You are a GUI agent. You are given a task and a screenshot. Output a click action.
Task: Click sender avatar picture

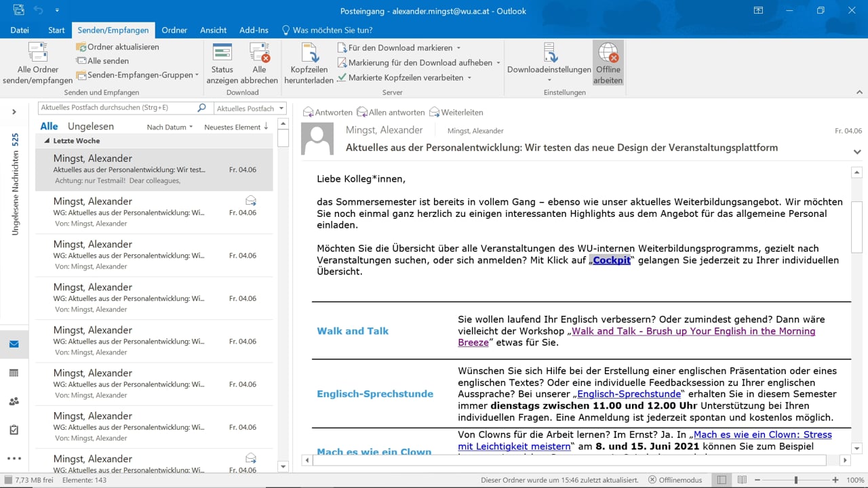[x=317, y=139]
